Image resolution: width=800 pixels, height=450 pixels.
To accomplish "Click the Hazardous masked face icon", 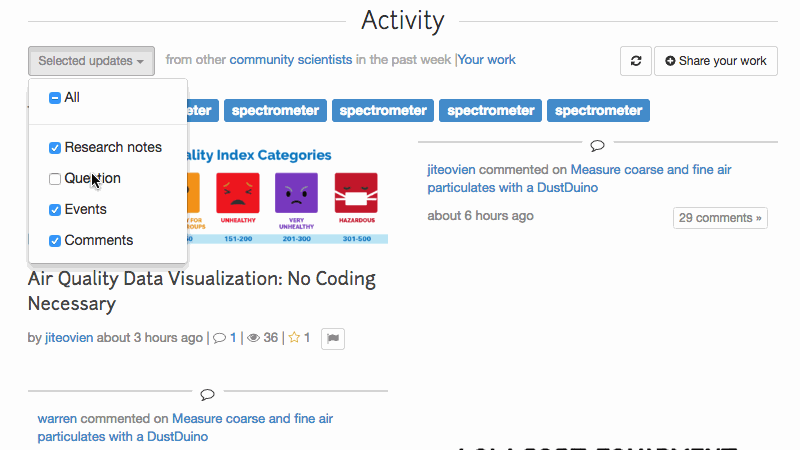I will point(356,193).
